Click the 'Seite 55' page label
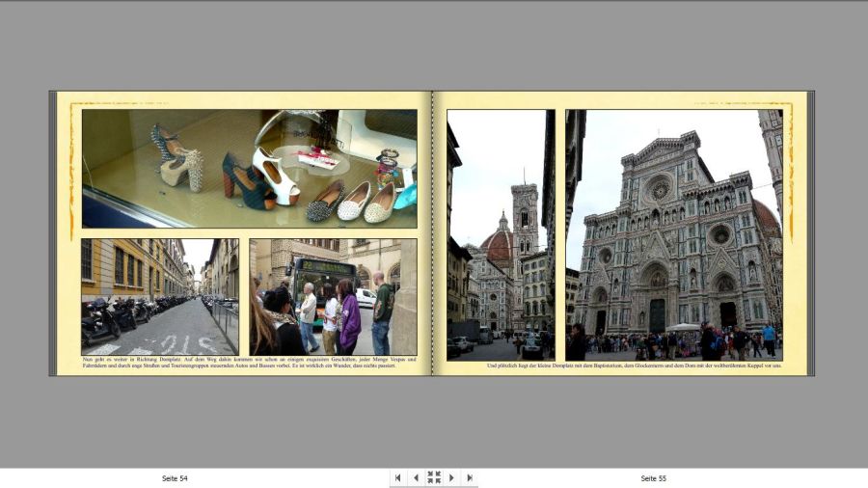The width and height of the screenshot is (868, 488). click(653, 478)
